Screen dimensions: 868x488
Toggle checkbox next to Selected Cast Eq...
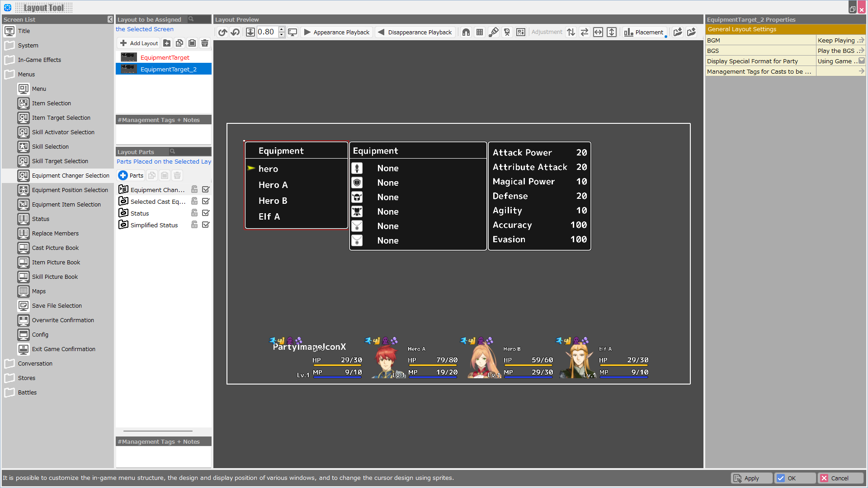206,202
